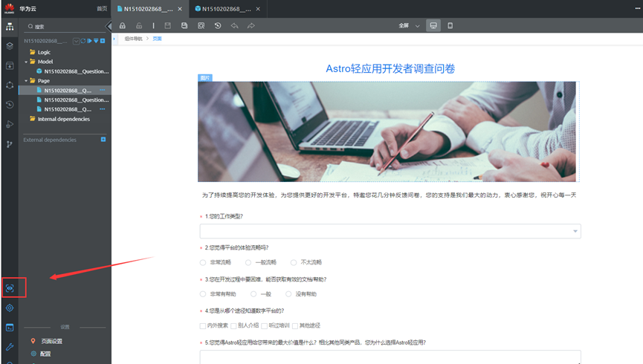Expand the component navigation arrow

coord(114,39)
